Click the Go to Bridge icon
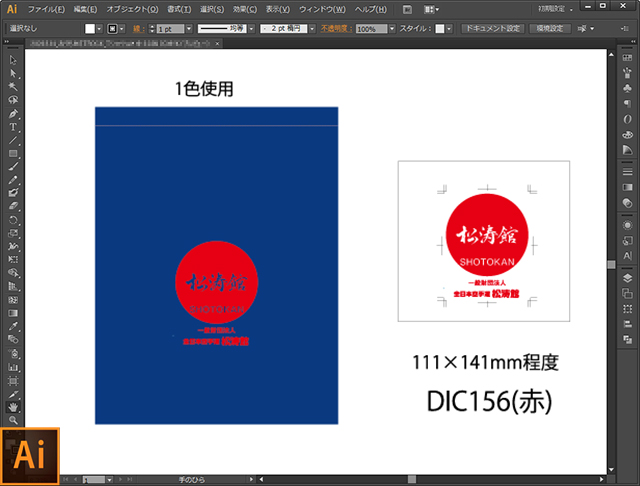 click(x=407, y=9)
